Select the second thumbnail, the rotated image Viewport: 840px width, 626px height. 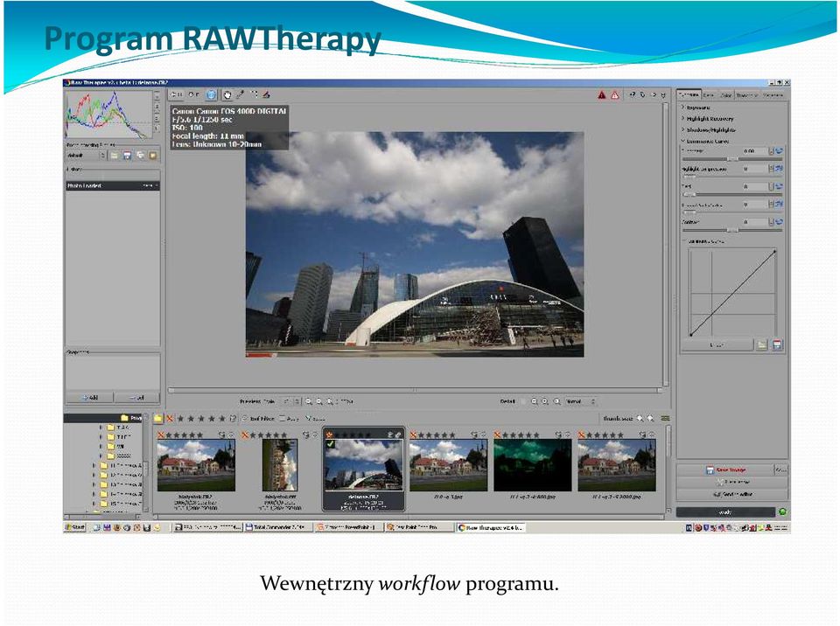[x=280, y=465]
